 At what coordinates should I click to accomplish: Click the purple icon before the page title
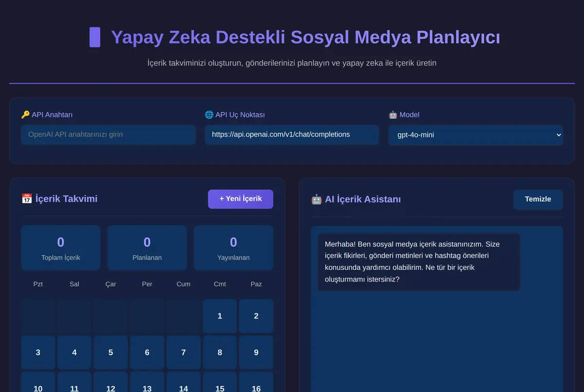pos(95,37)
